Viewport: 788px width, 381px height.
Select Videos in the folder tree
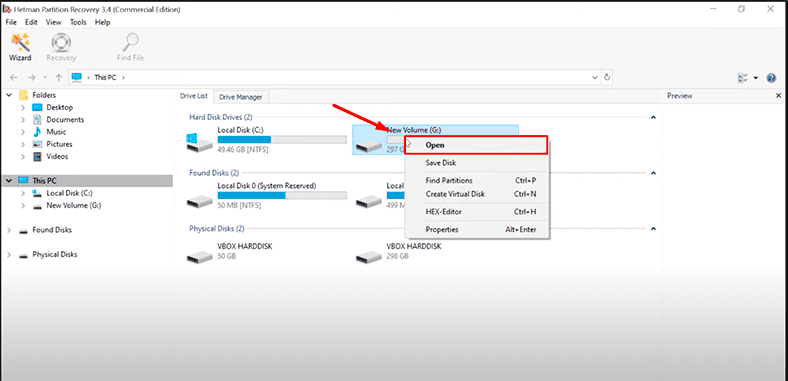point(57,156)
